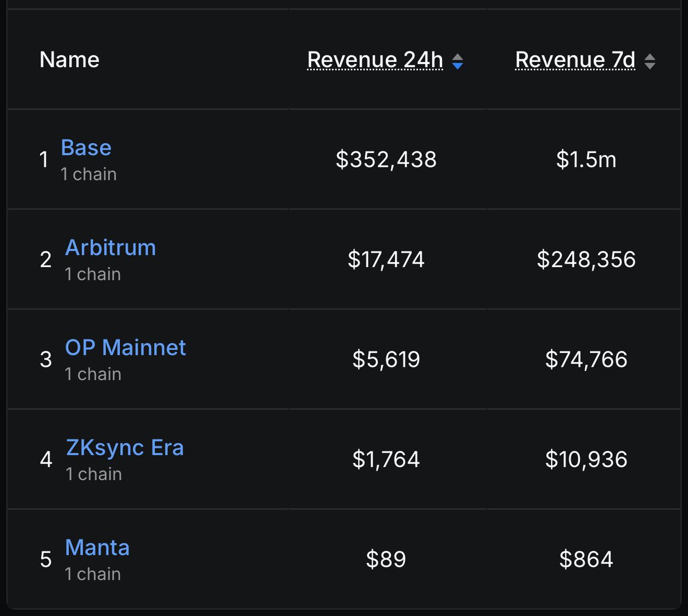The width and height of the screenshot is (688, 616).
Task: Open the ZKsync Era link
Action: pyautogui.click(x=125, y=448)
